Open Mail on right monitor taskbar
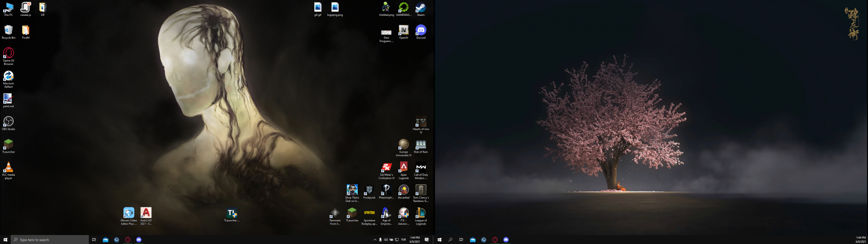Viewport: 868px width, 244px height. 472,239
